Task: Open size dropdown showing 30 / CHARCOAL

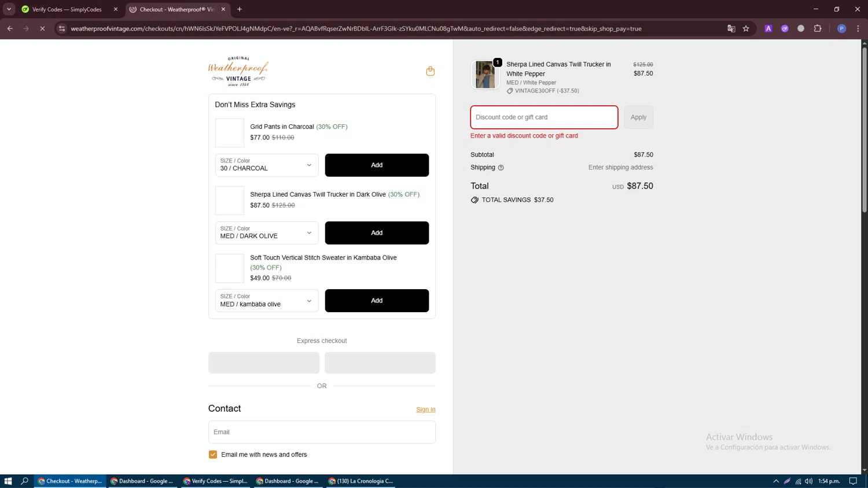Action: point(267,165)
